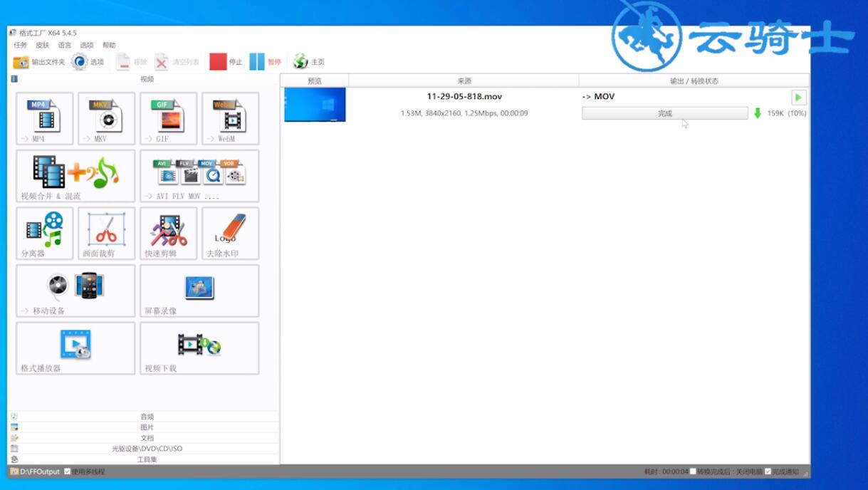Click the green play icon for the MOV task
Screen dimensions: 868x490
coord(798,98)
